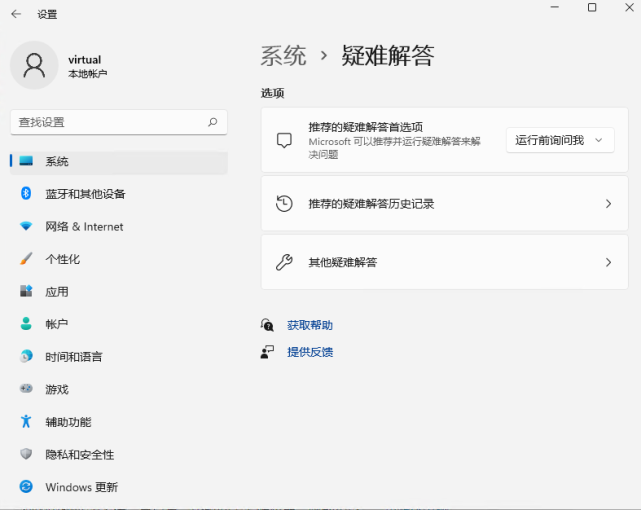
Task: Maximize the 设置 window
Action: 592,7
